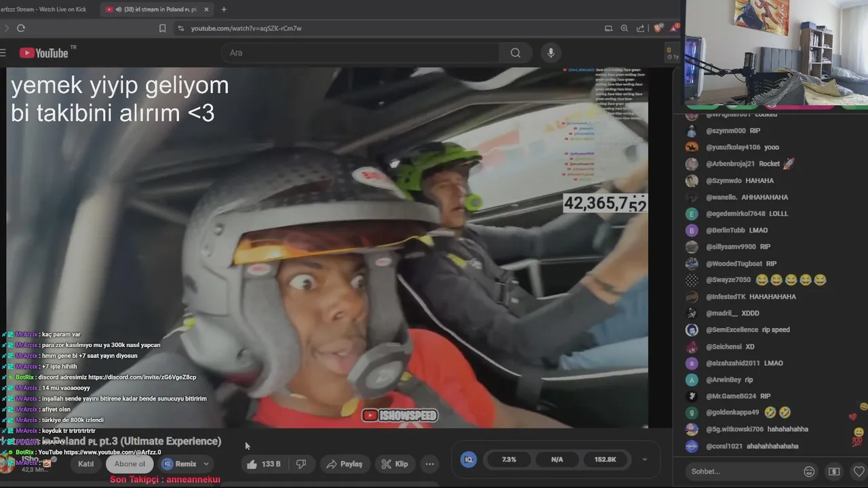
Task: Click the zoom magnifier icon in address bar
Action: pos(625,28)
